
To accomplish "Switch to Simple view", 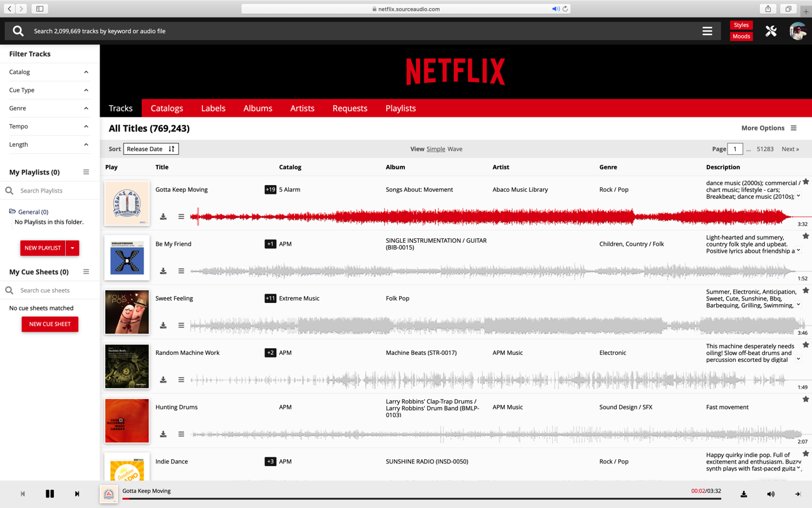I will [435, 149].
